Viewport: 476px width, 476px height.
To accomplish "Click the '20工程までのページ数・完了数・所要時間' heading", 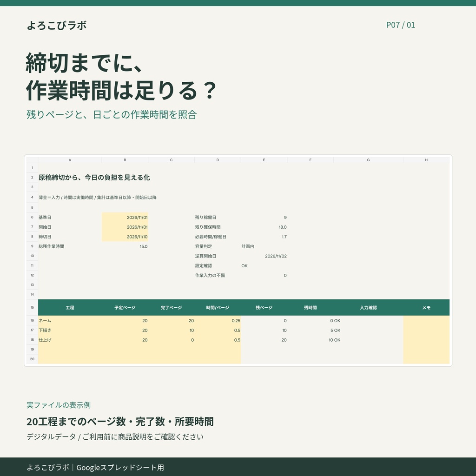I will pyautogui.click(x=120, y=421).
